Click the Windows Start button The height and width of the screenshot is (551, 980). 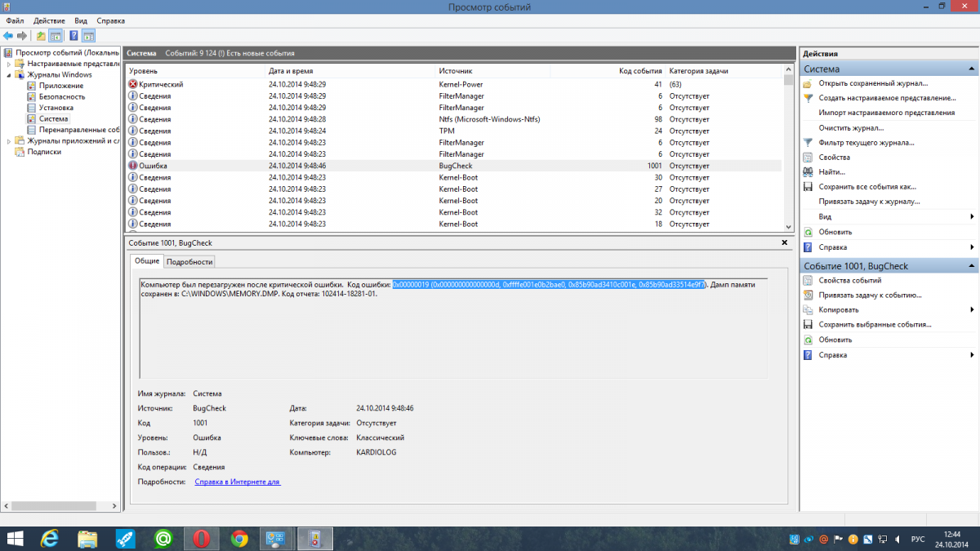15,538
